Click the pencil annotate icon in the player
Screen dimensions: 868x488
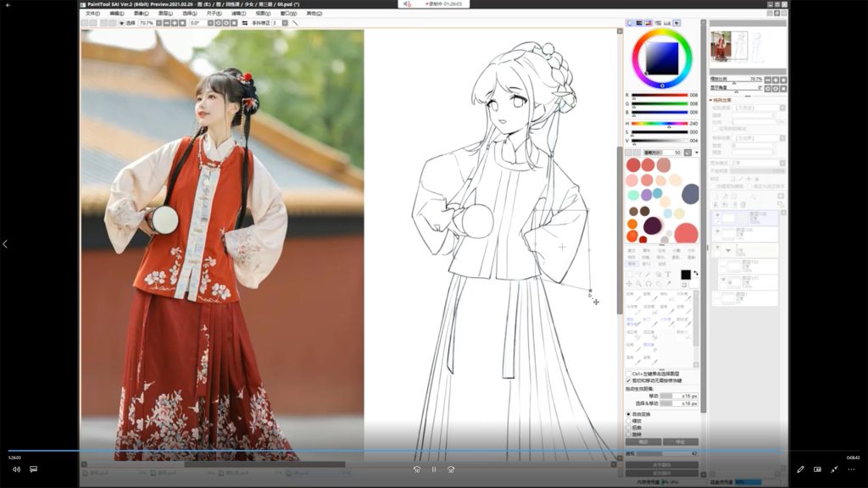point(800,469)
